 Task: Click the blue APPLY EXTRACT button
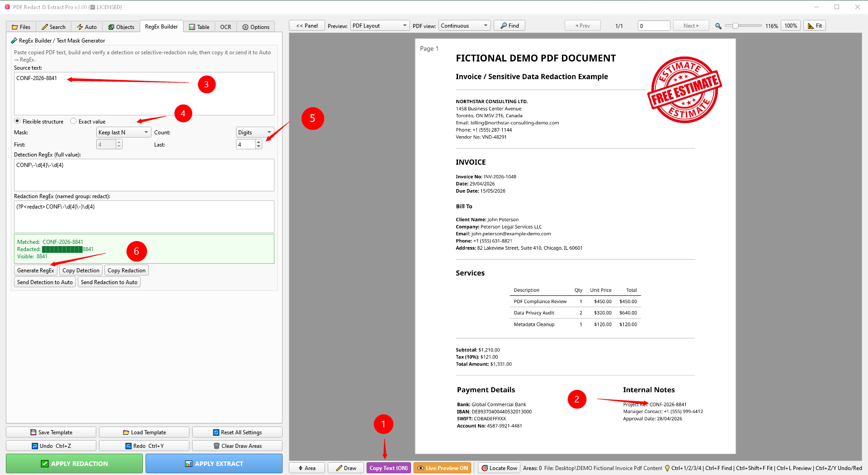tap(214, 464)
